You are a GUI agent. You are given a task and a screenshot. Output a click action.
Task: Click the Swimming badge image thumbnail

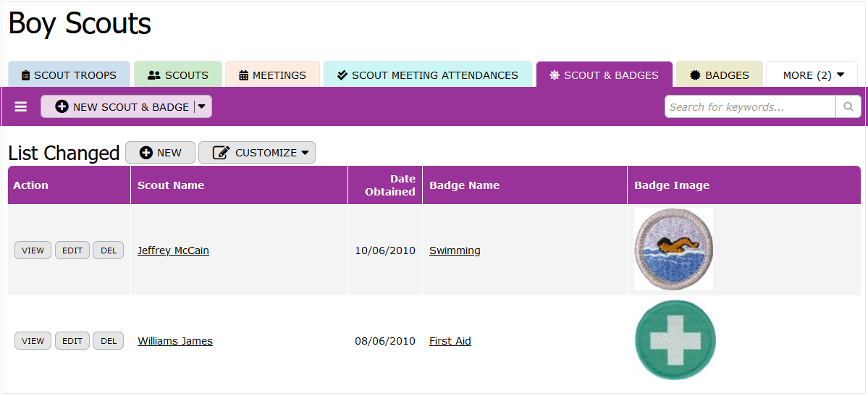coord(673,249)
